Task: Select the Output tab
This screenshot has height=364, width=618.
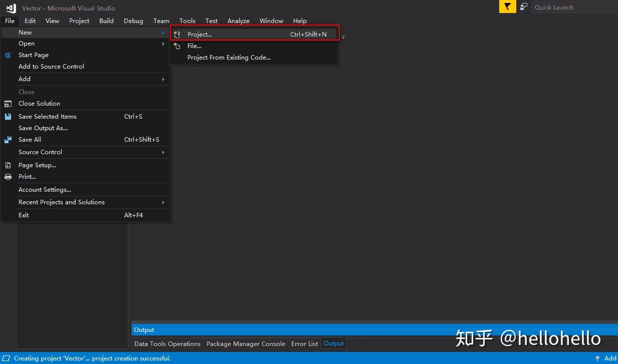Action: coord(334,343)
